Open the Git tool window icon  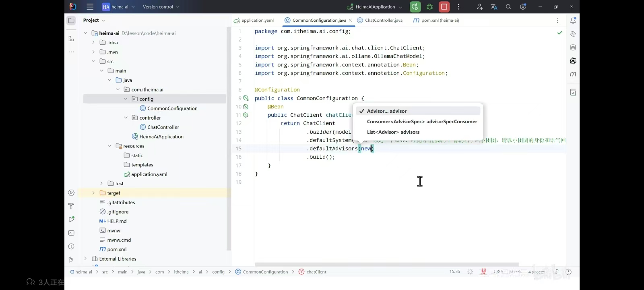pyautogui.click(x=71, y=260)
